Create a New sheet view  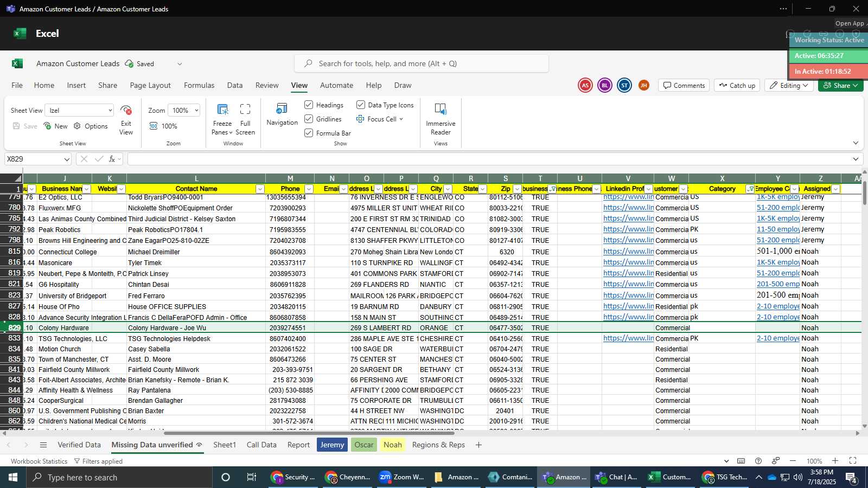point(55,126)
